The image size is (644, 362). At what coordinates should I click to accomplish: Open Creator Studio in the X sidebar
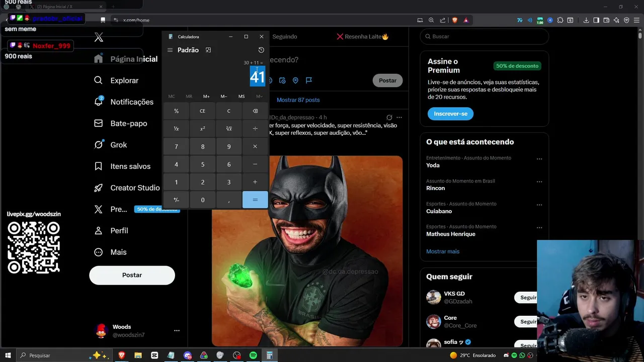tap(127, 188)
